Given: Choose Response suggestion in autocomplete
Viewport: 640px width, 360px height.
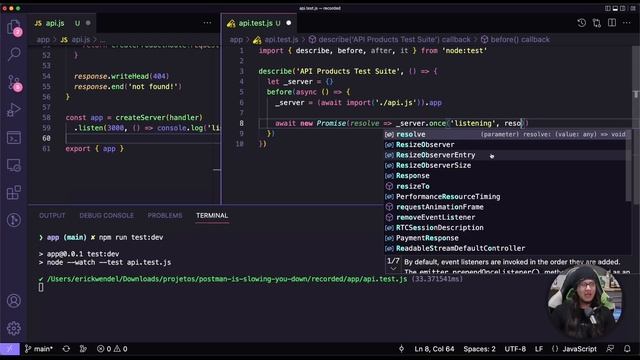Looking at the screenshot, I should (505, 176).
